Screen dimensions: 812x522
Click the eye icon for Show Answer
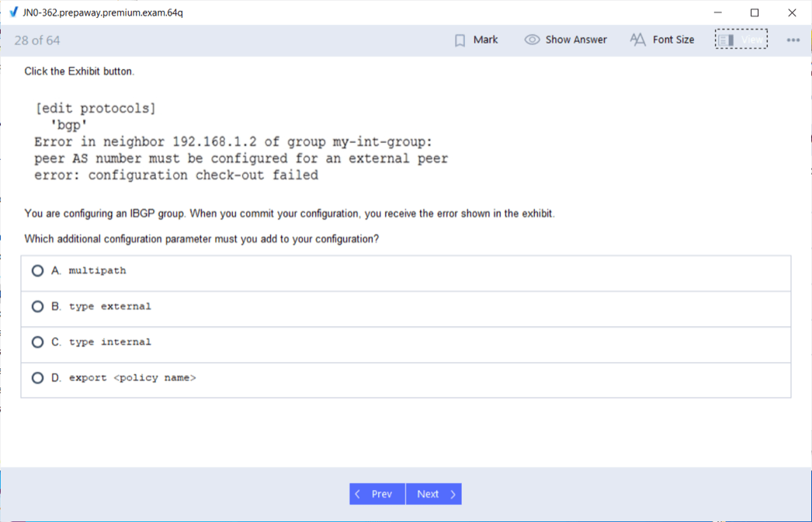pyautogui.click(x=532, y=40)
